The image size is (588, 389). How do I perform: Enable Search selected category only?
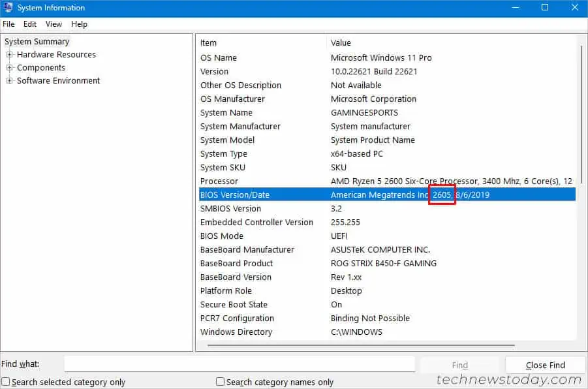5,381
